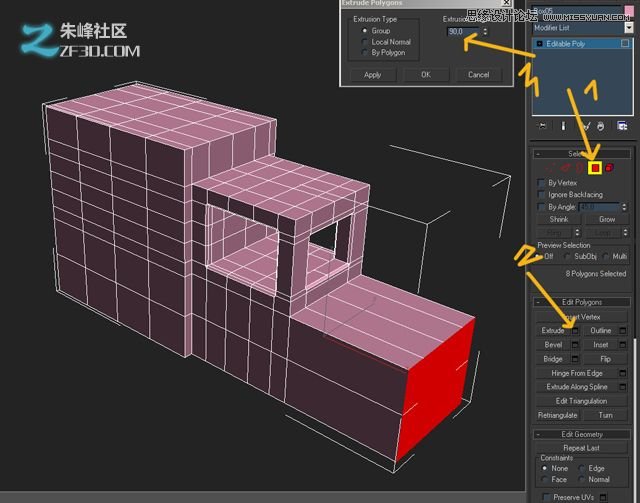Image resolution: width=640 pixels, height=503 pixels.
Task: Select the Polygon sub-object level icon
Action: 595,168
